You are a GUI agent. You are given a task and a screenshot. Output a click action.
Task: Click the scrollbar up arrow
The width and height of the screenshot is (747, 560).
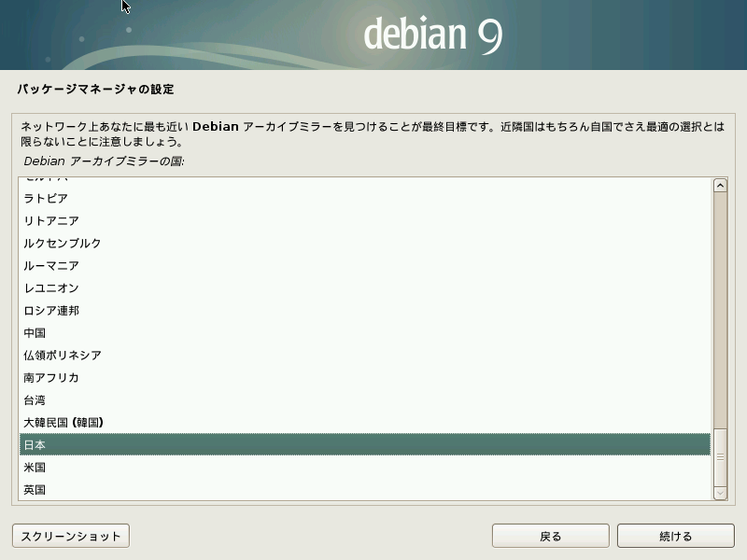(x=720, y=185)
